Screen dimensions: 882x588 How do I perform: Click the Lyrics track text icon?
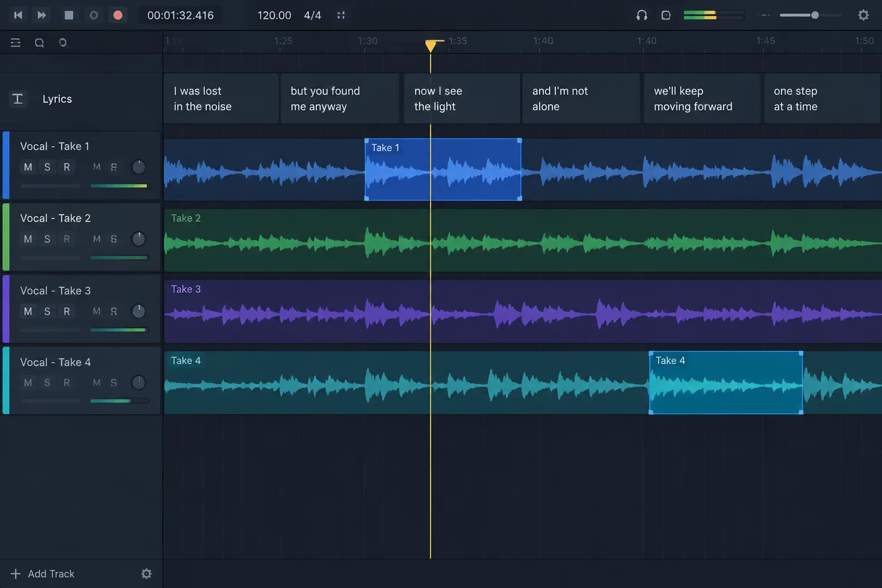pos(18,99)
